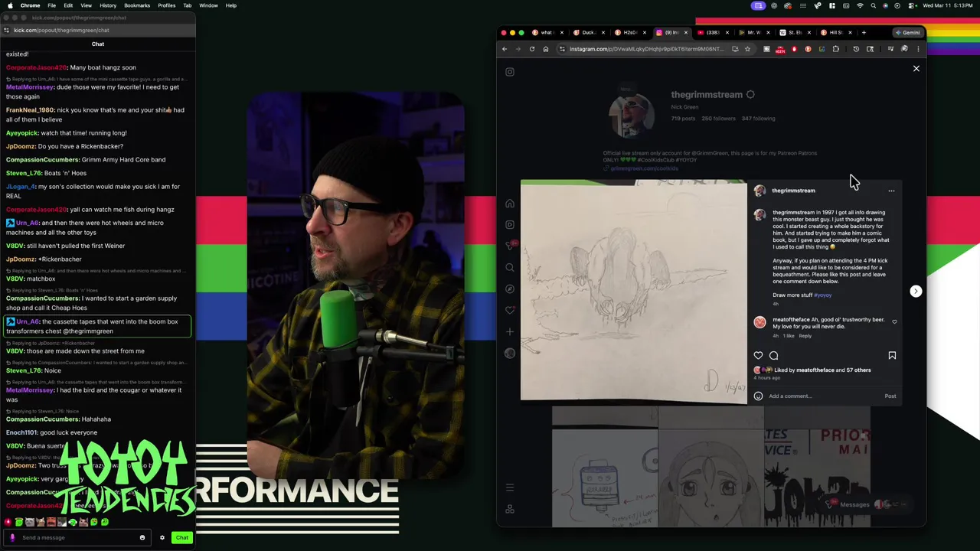The width and height of the screenshot is (980, 551).
Task: Click the date and time in menu bar
Action: pyautogui.click(x=948, y=5)
